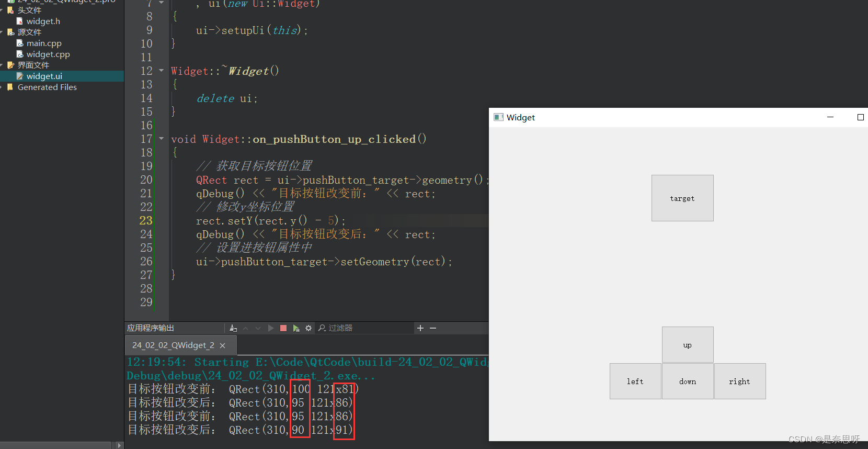The height and width of the screenshot is (449, 868).
Task: Click line number 20 in the gutter
Action: (146, 180)
